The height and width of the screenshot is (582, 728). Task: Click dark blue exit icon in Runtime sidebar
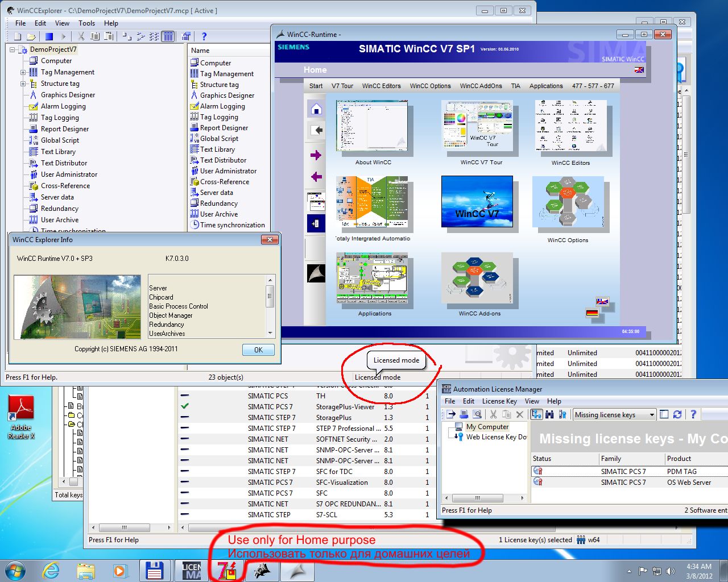tap(316, 223)
